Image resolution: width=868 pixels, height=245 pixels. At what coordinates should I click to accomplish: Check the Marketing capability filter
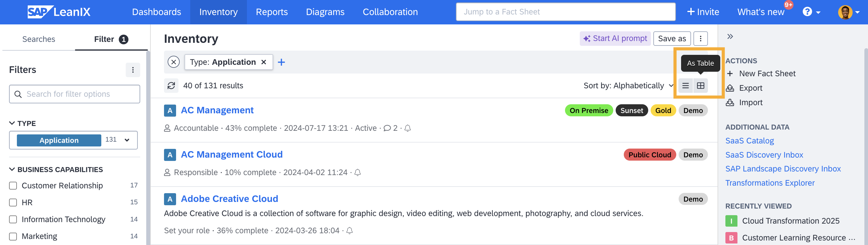[13, 236]
